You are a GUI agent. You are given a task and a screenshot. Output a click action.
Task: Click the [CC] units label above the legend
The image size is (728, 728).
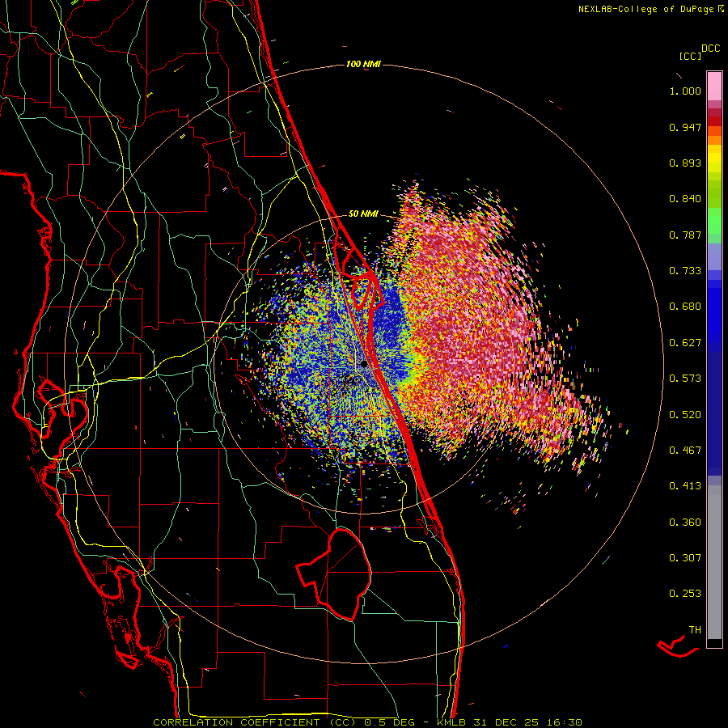coord(690,56)
